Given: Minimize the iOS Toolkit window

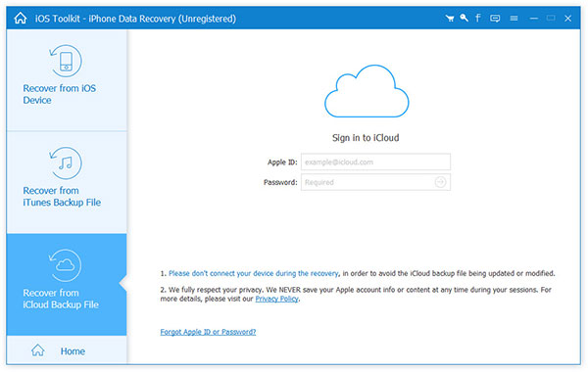Looking at the screenshot, I should [534, 18].
